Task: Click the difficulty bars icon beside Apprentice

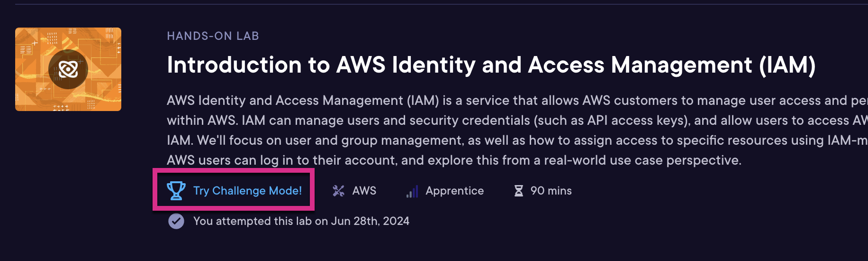Action: click(x=412, y=191)
